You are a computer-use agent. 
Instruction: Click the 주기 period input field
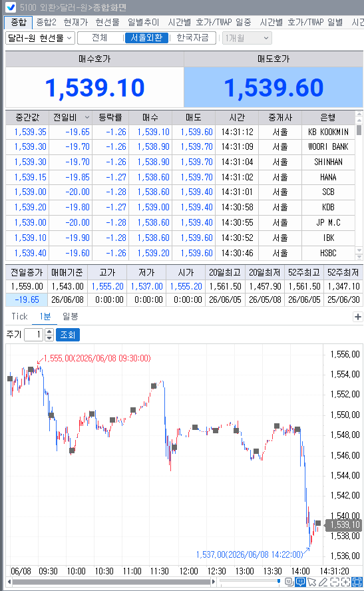tap(33, 335)
